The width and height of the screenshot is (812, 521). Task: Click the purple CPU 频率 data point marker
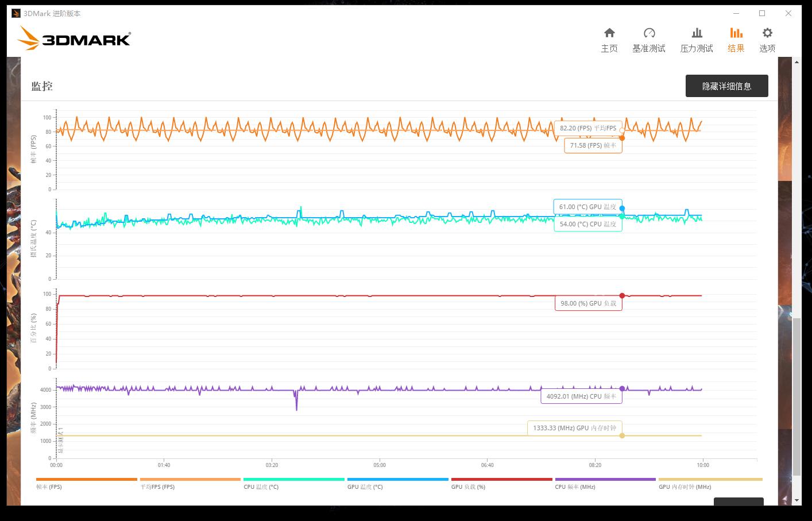pyautogui.click(x=622, y=389)
